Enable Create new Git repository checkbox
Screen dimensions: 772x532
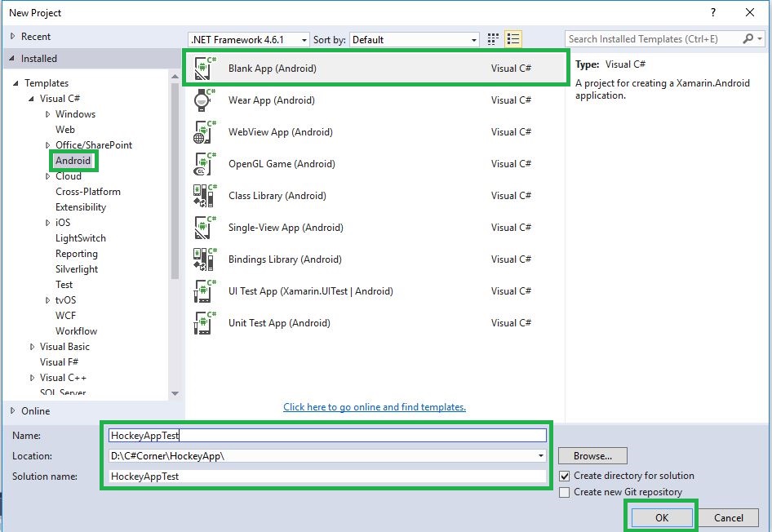565,492
